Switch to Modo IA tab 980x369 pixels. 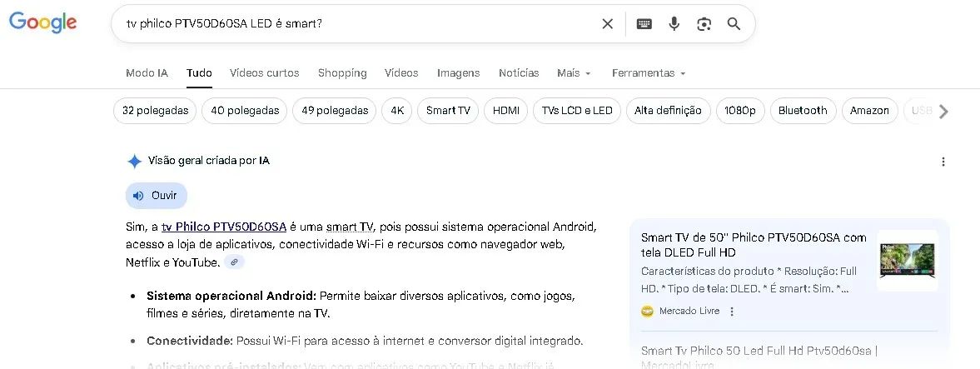(147, 73)
